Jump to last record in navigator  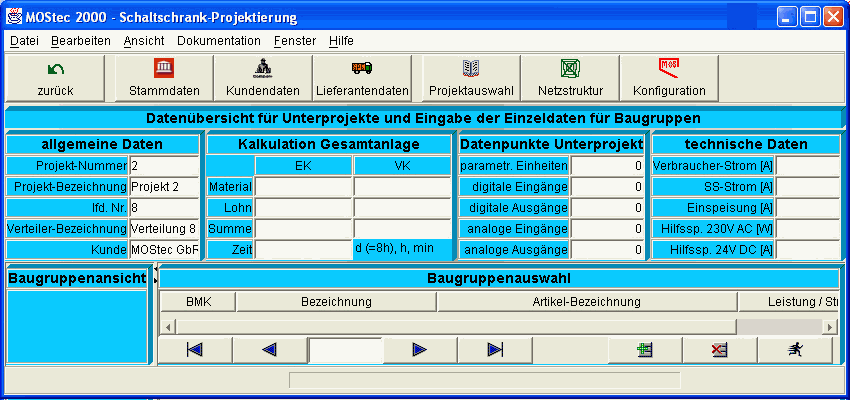point(495,349)
